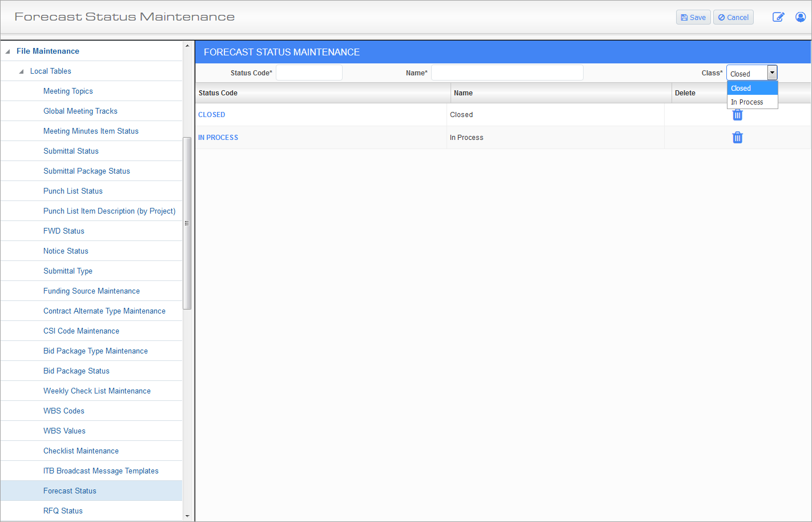The width and height of the screenshot is (812, 522).
Task: Click the Save icon in the toolbar
Action: pos(693,17)
